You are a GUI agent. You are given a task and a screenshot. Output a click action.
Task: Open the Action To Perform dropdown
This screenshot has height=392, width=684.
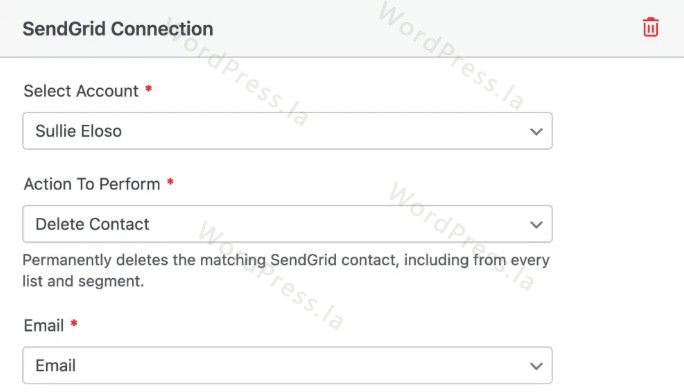click(x=287, y=224)
